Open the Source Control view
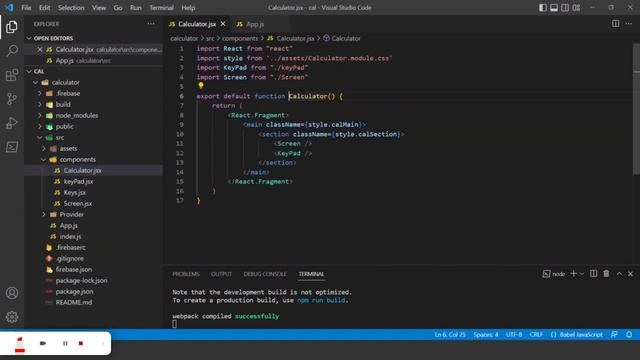 pyautogui.click(x=12, y=99)
